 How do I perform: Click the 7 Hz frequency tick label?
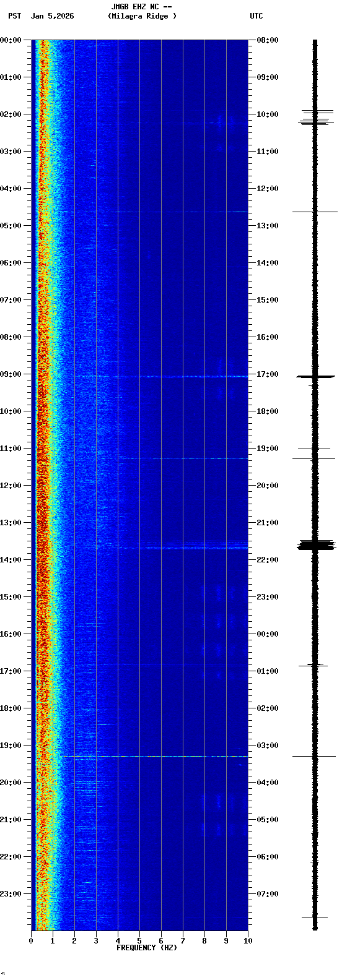pyautogui.click(x=183, y=941)
